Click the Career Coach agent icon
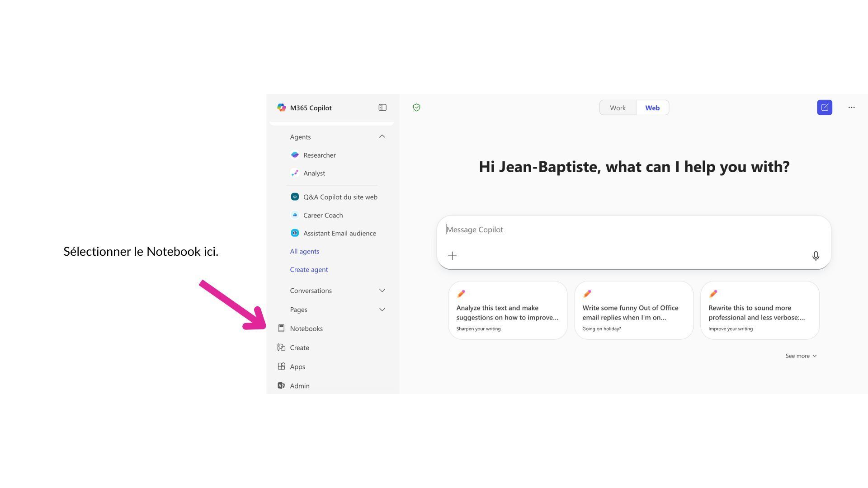868x488 pixels. (295, 215)
